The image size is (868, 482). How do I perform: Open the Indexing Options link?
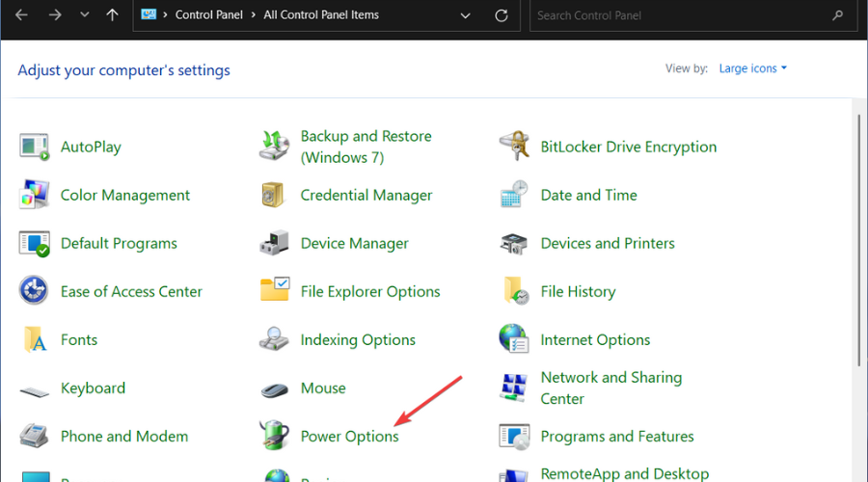click(358, 339)
